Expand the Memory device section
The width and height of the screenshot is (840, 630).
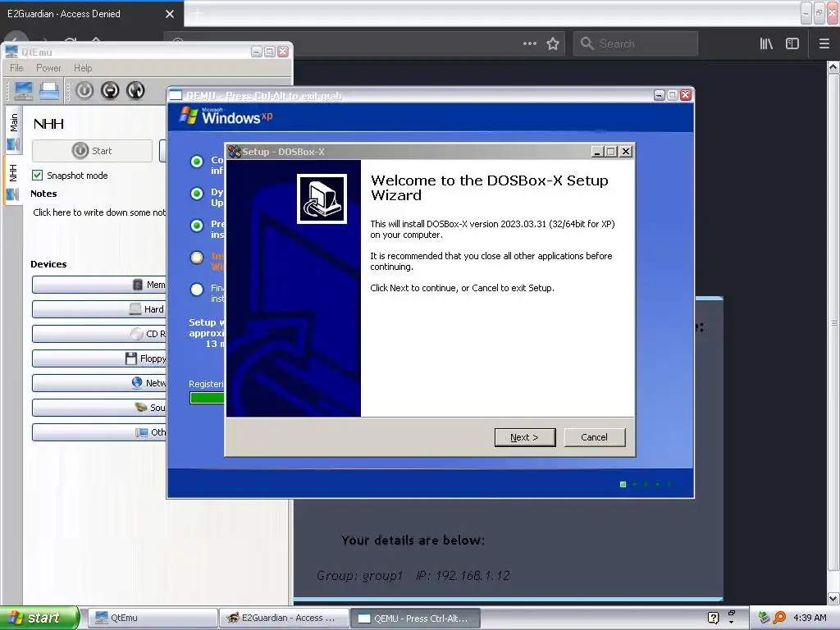tap(99, 285)
